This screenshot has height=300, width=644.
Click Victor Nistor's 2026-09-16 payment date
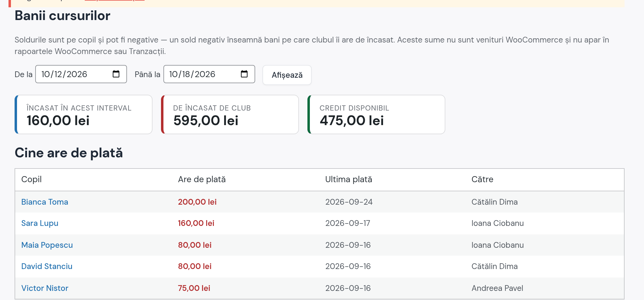coord(348,288)
